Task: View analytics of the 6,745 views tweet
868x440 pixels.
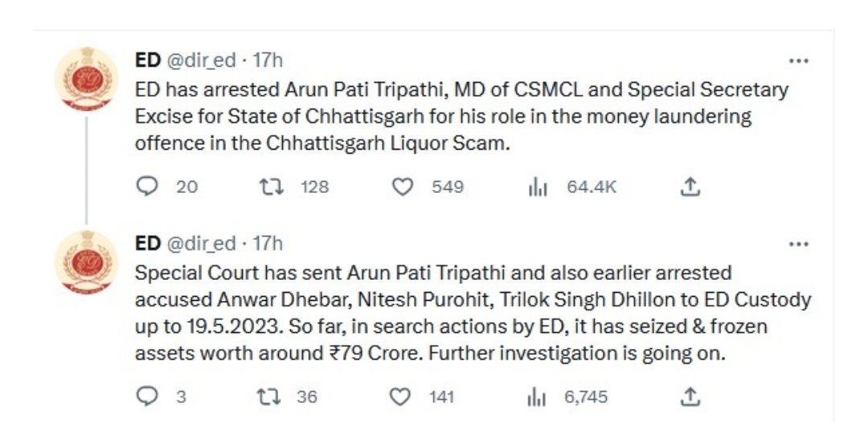Action: coord(536,397)
